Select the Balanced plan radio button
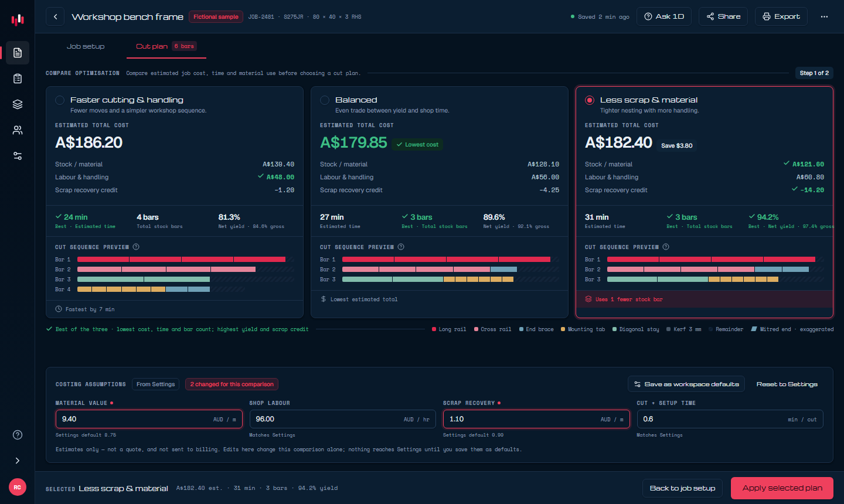844x504 pixels. click(325, 100)
